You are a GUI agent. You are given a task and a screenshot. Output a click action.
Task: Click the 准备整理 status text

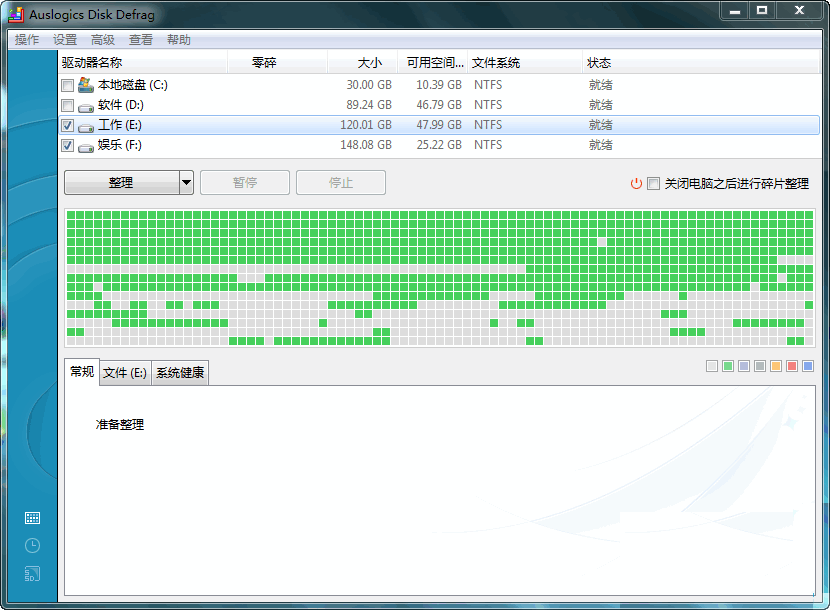pyautogui.click(x=120, y=425)
